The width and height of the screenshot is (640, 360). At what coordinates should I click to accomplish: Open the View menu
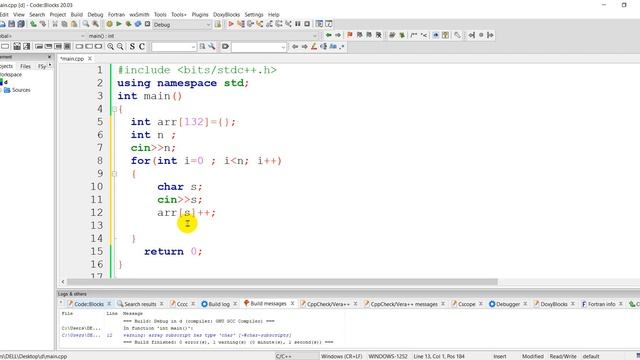tap(19, 14)
